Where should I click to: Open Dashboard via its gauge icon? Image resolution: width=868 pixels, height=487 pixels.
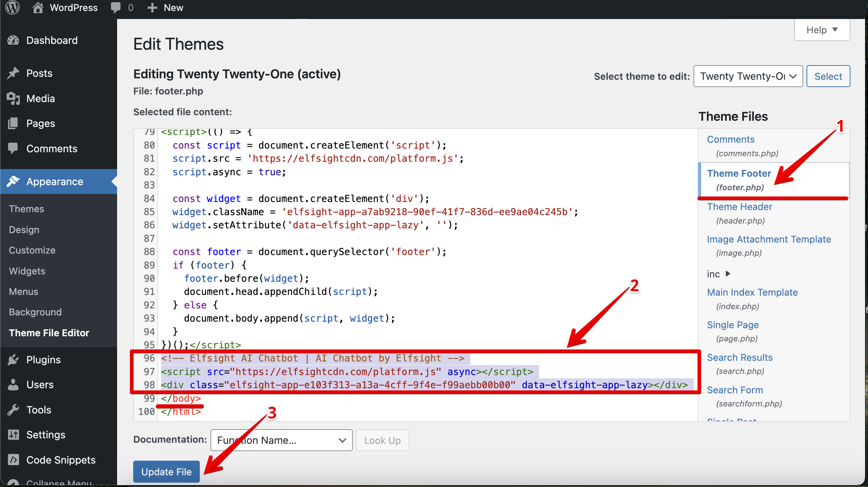[14, 40]
